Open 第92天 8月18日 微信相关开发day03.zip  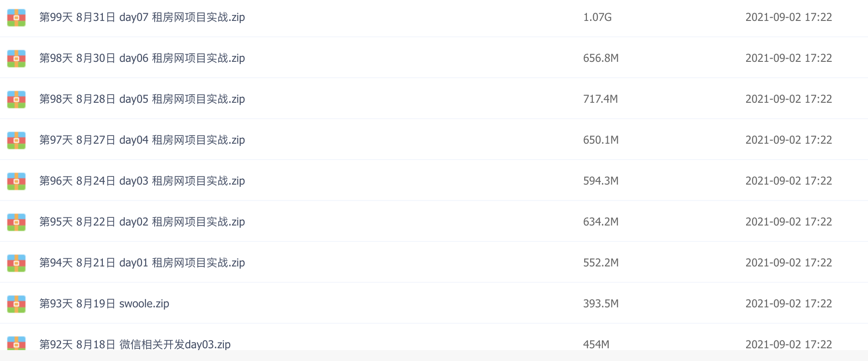point(135,344)
